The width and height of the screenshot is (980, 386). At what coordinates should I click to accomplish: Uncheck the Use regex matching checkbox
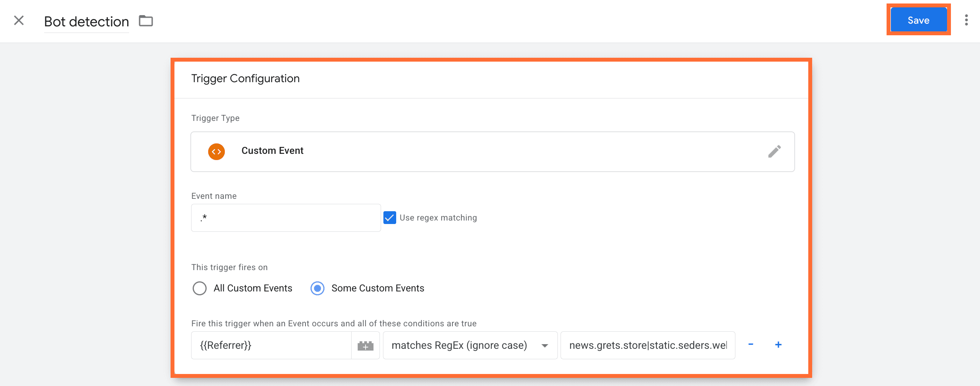390,217
